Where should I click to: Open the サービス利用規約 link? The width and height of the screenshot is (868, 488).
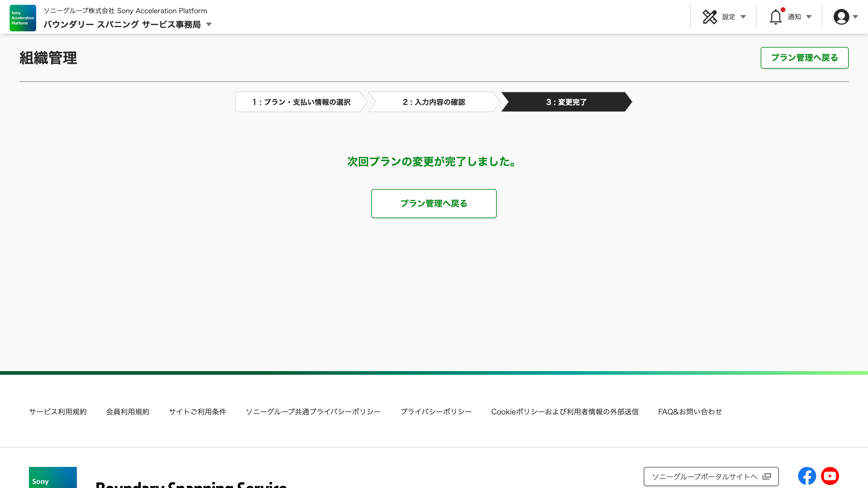(58, 411)
